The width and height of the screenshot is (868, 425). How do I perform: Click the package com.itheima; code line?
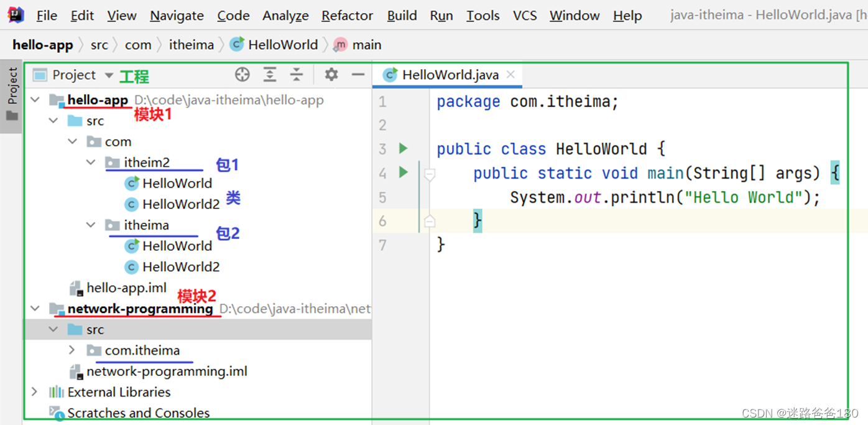point(528,101)
